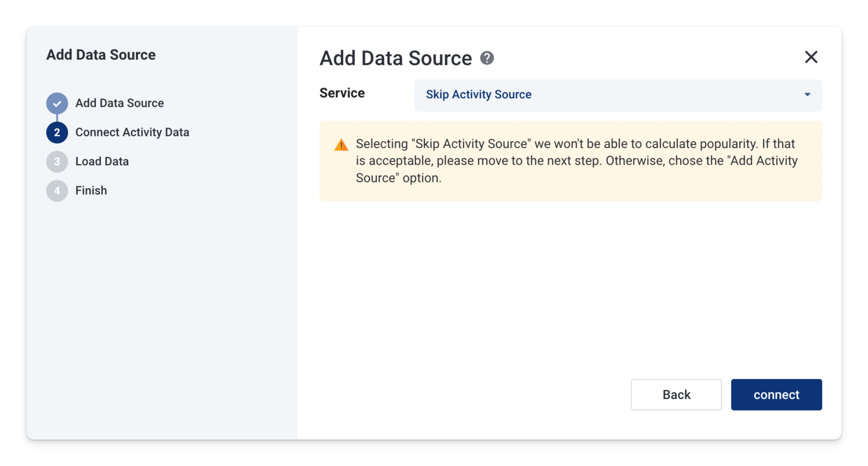Click the step 4 circle icon
The height and width of the screenshot is (466, 868).
coord(57,191)
